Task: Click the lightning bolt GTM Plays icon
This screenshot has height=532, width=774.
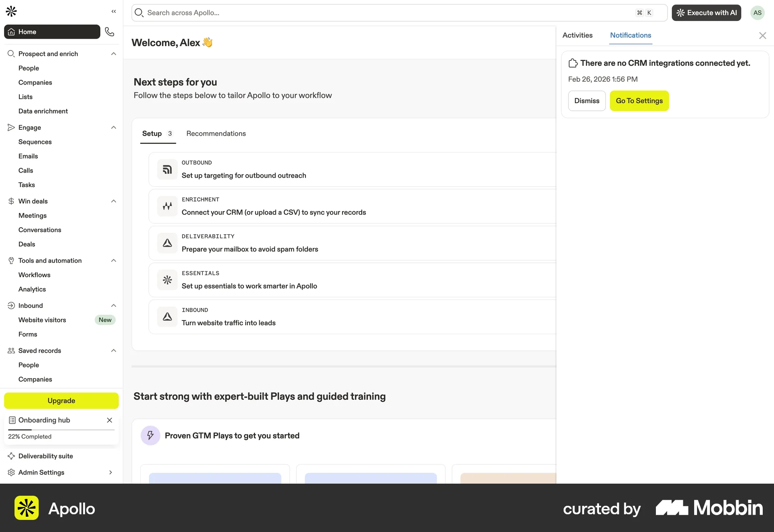Action: 150,436
